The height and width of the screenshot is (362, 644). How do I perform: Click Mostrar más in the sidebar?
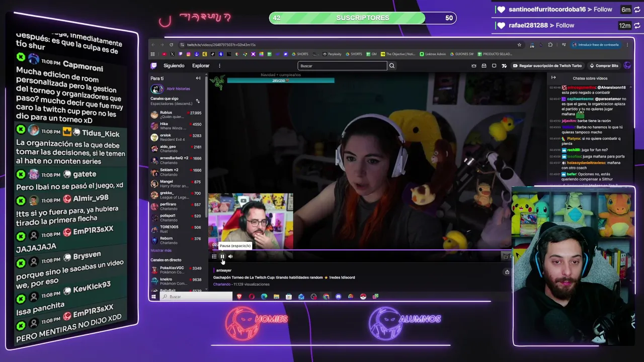tap(161, 250)
